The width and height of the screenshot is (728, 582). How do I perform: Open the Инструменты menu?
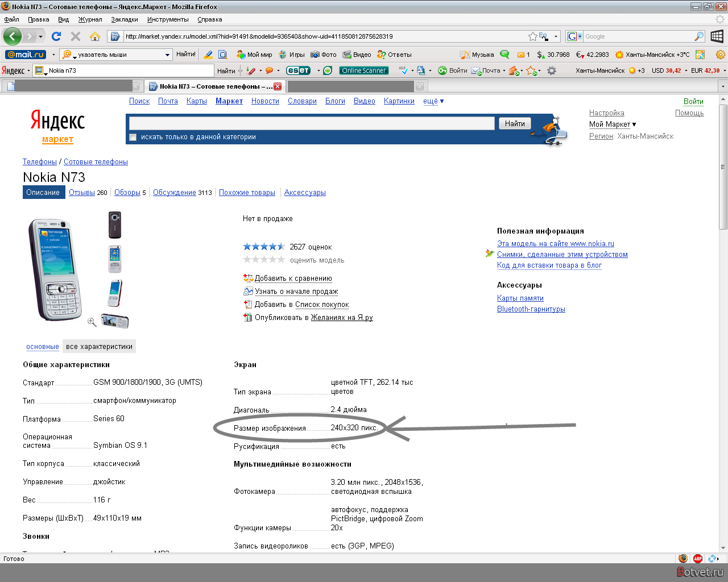(168, 19)
